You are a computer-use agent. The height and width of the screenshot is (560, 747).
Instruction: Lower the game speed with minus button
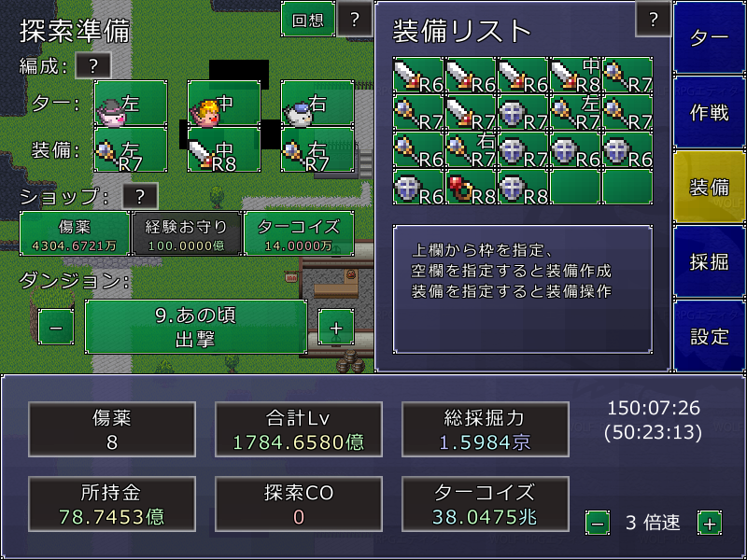pos(598,523)
